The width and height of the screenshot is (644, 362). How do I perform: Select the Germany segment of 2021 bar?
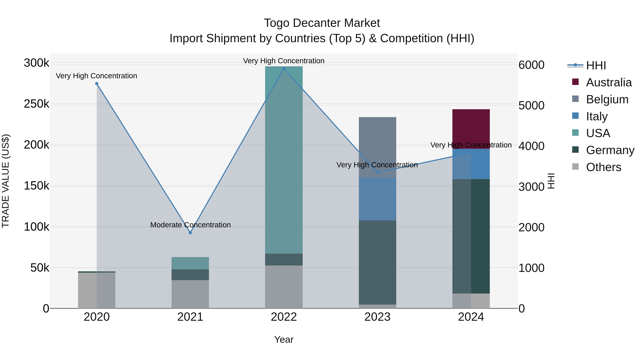(190, 275)
